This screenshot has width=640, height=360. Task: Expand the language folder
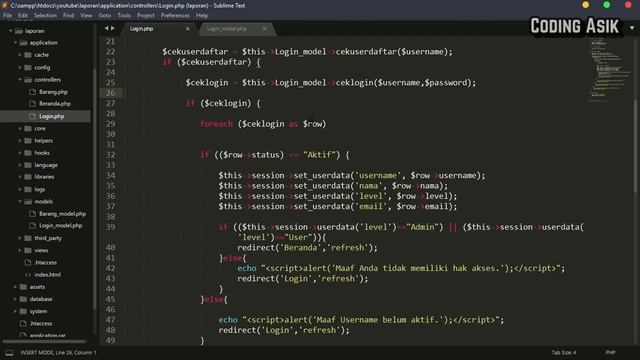coord(20,165)
